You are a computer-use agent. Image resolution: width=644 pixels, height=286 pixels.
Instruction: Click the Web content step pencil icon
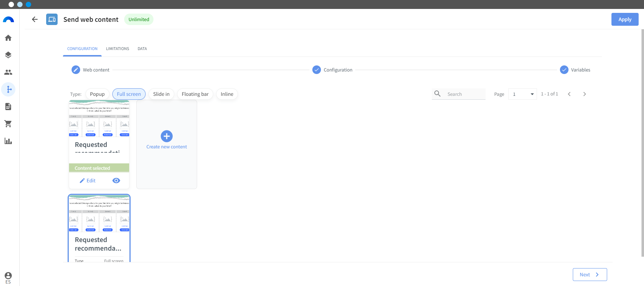coord(76,70)
